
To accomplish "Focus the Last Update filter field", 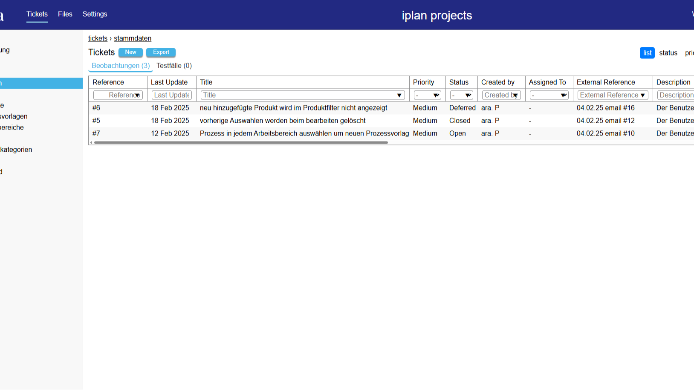I will point(172,95).
